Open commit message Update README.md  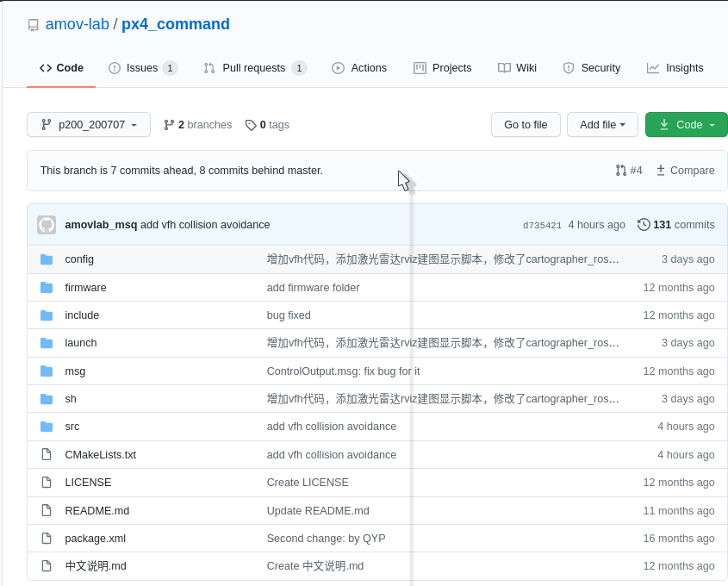tap(318, 511)
